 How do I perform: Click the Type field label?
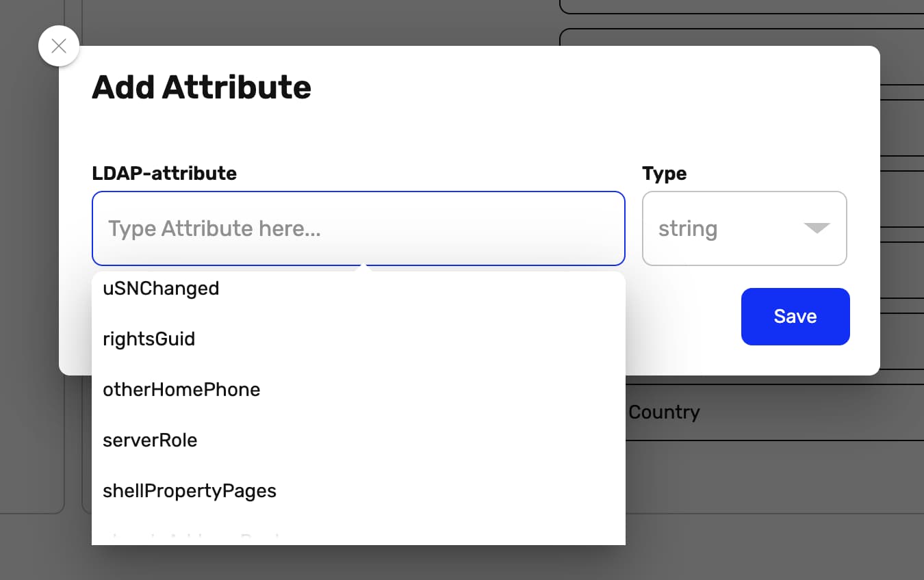tap(664, 174)
